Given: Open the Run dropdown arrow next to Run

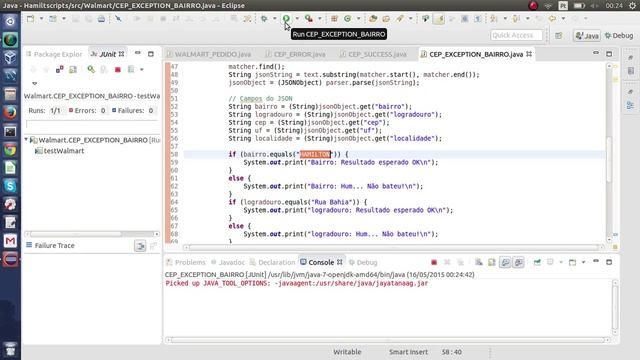Looking at the screenshot, I should [x=297, y=18].
